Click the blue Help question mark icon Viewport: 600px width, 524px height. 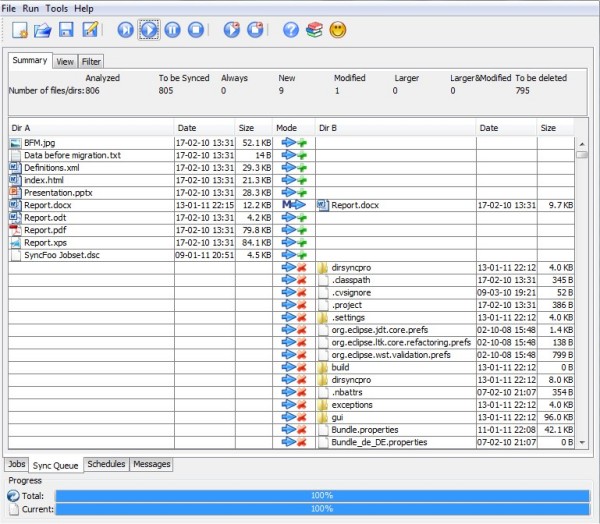pos(291,30)
